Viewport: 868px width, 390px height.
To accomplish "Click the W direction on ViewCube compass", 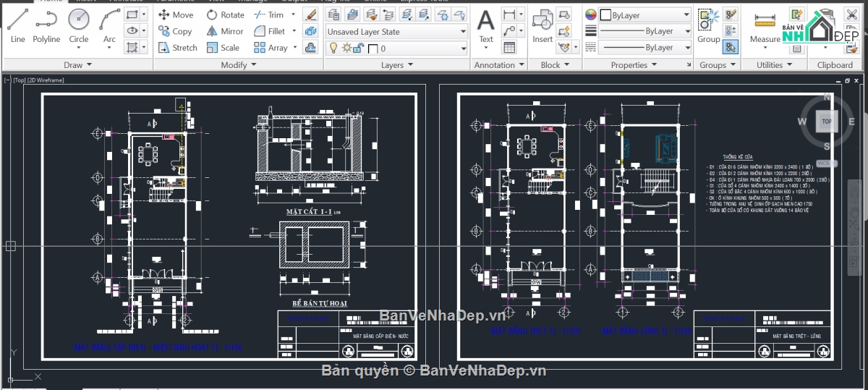I will pos(801,122).
